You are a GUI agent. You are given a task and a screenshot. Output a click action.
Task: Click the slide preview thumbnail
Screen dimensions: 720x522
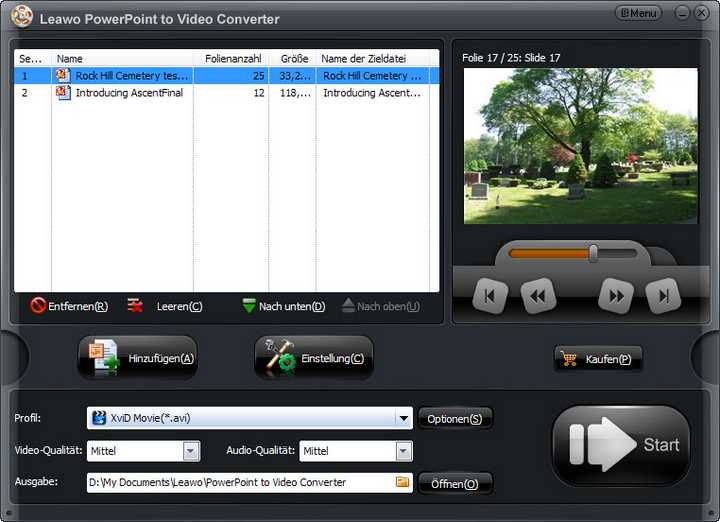click(580, 146)
